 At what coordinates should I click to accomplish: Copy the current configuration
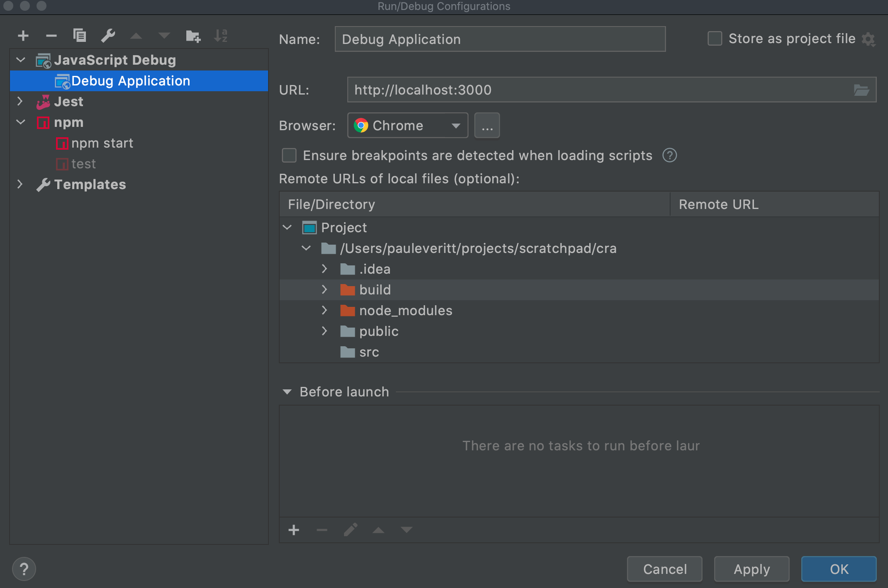click(79, 36)
